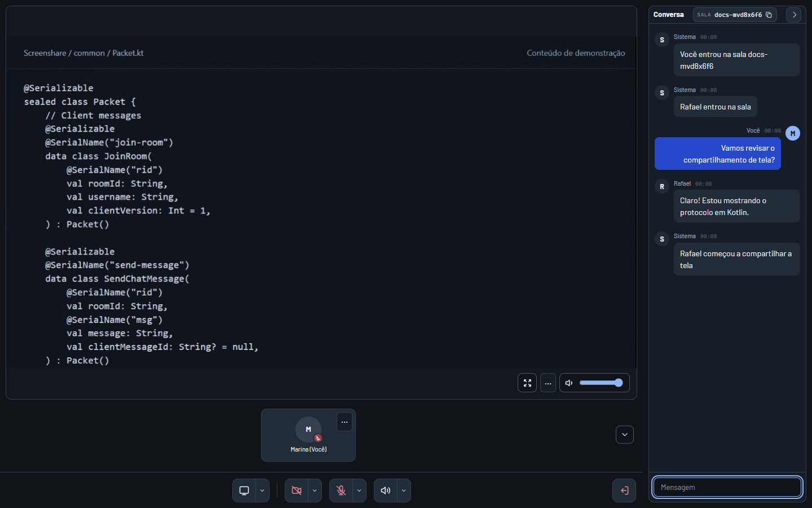Screen dimensions: 812x508
Task: Collapse the Conversa chat panel
Action: 794,15
